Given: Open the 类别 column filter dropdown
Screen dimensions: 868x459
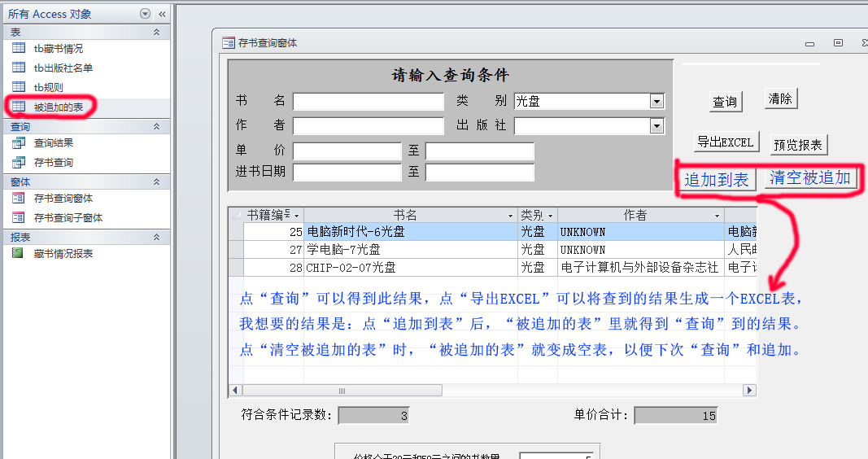Looking at the screenshot, I should coord(551,216).
